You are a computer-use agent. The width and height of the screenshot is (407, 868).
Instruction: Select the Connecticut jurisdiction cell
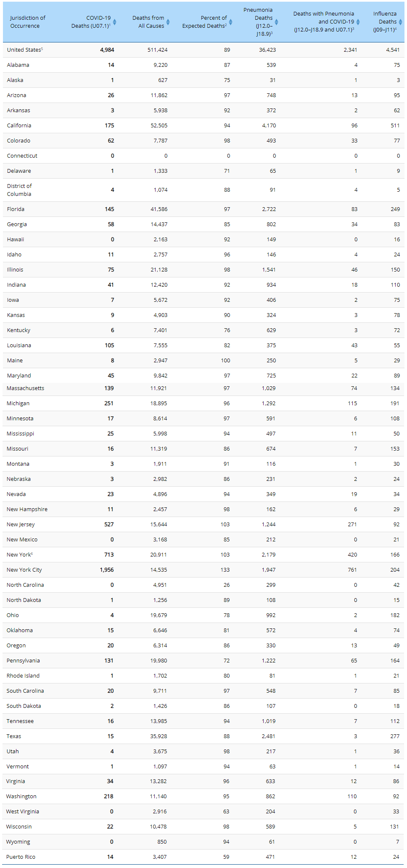[22, 156]
